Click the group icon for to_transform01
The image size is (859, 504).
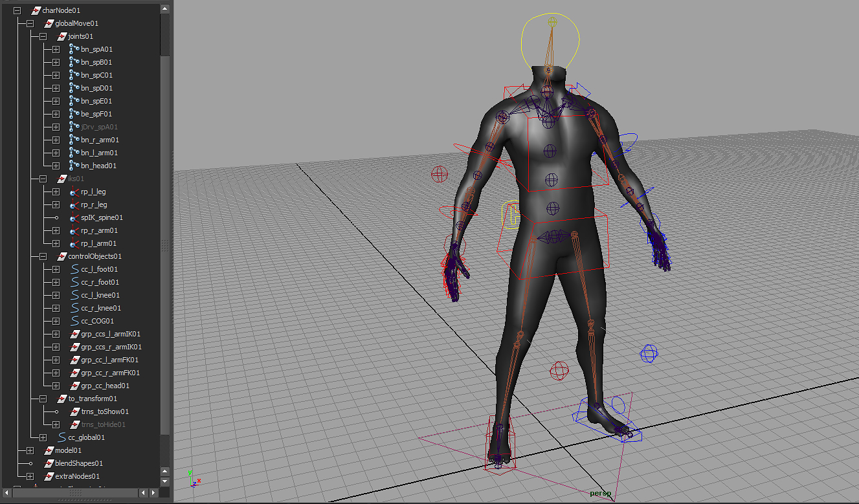tap(62, 399)
